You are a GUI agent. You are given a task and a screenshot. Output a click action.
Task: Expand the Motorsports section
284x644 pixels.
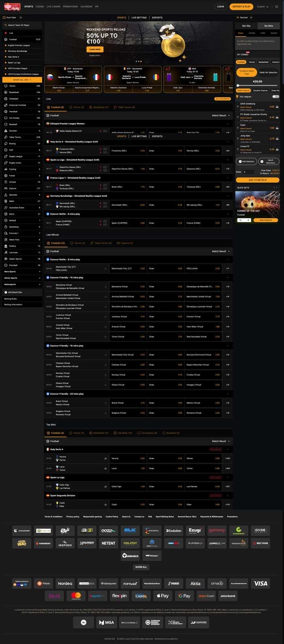(x=22, y=284)
